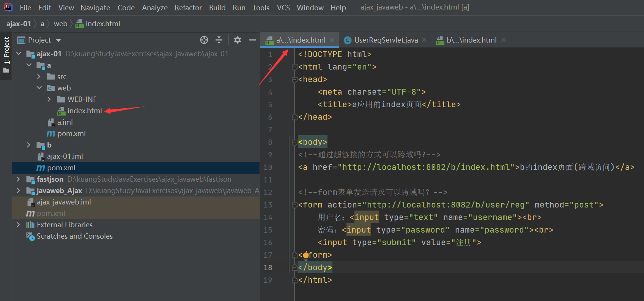
Task: Switch to b\...\index.html tab
Action: pos(471,40)
